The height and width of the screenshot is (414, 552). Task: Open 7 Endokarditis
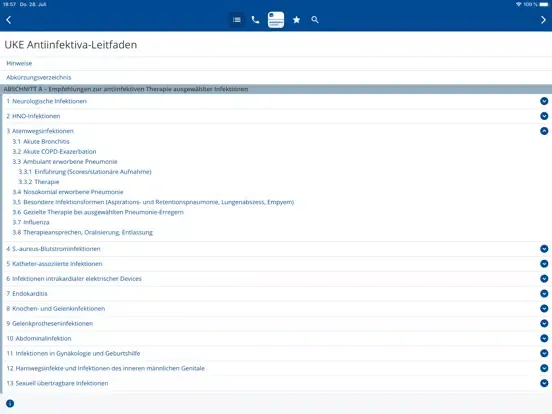point(27,294)
